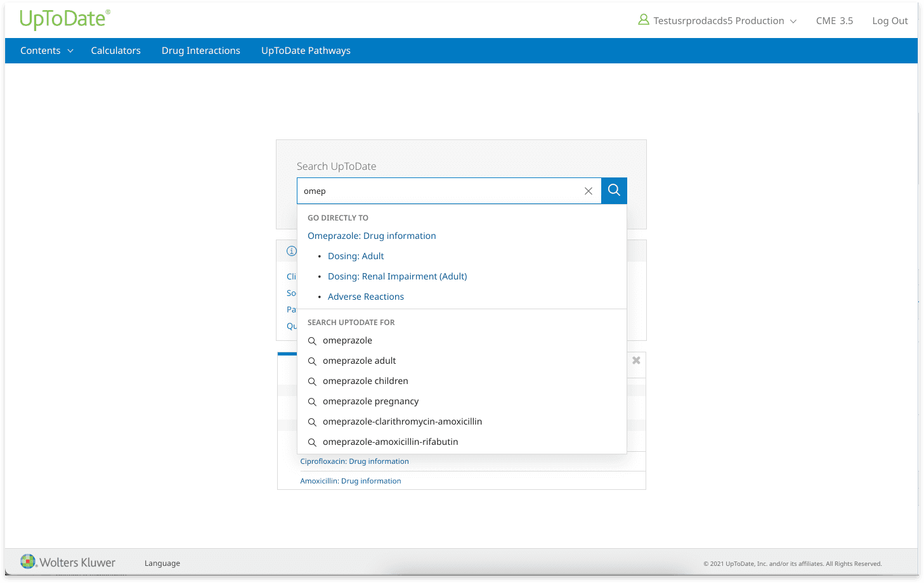Image resolution: width=924 pixels, height=583 pixels.
Task: Go to Drug Interactions
Action: click(201, 51)
